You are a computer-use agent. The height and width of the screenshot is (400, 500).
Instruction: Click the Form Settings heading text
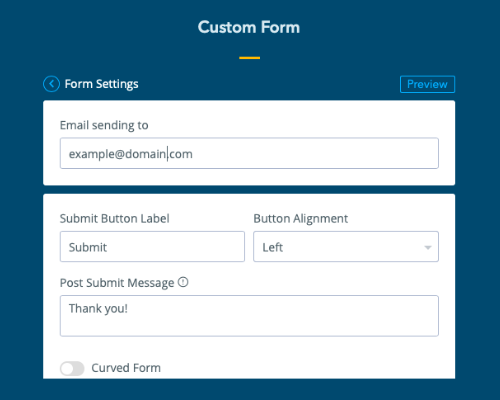101,84
